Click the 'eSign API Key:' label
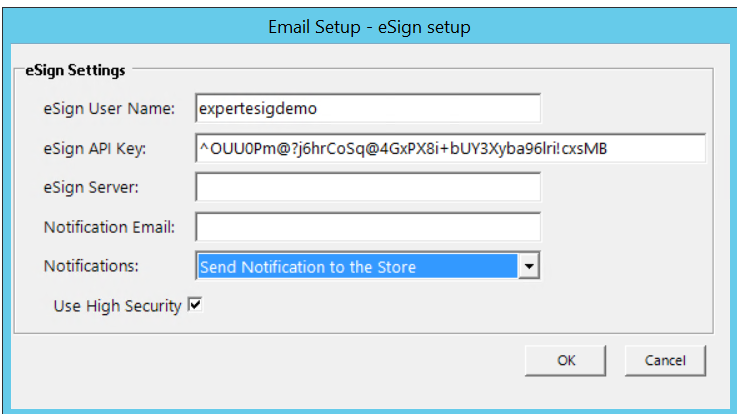Screen dimensions: 739x416 [95, 148]
